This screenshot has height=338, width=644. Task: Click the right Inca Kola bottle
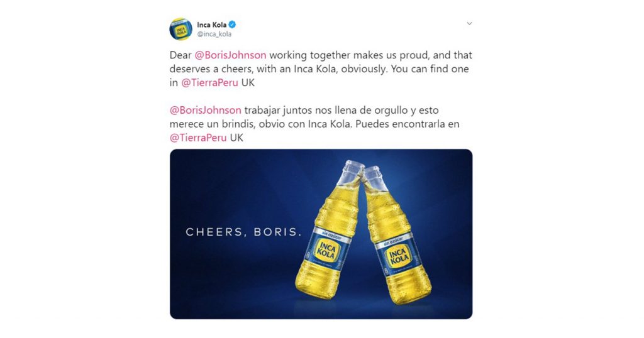395,251
